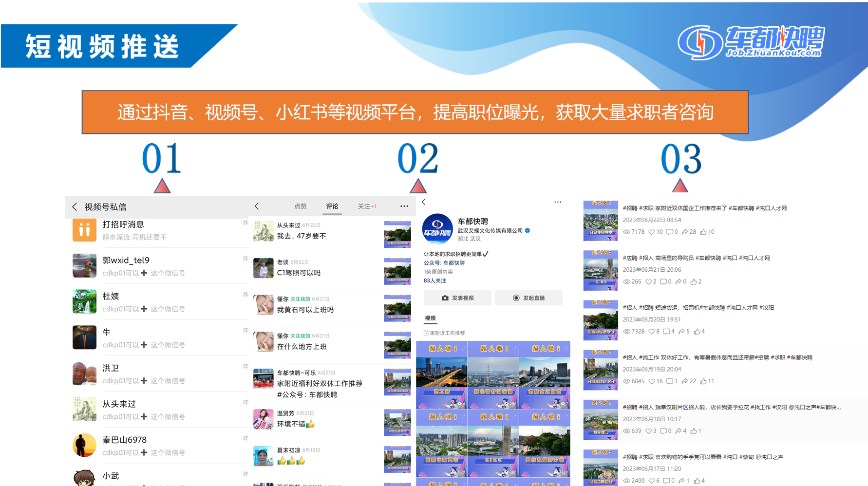Click the views eye icon showing 639
Screen dimensions: 868x486
tap(627, 431)
